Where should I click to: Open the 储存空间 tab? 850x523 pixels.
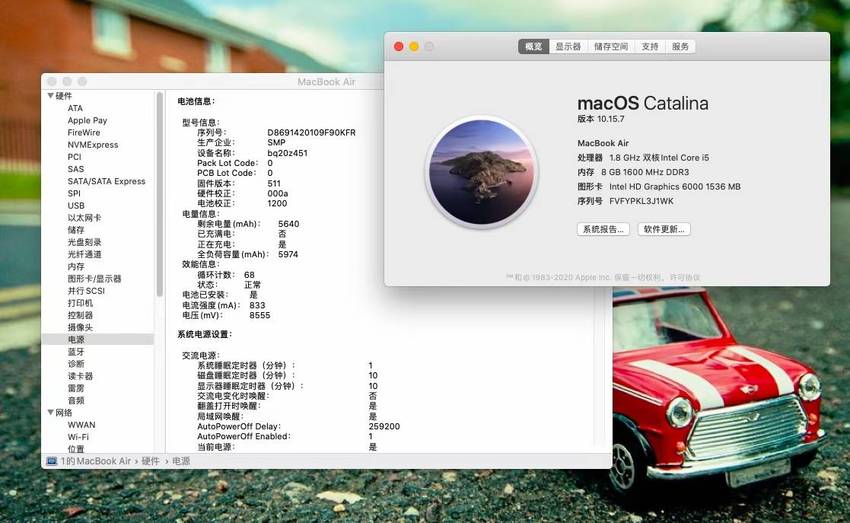point(611,47)
